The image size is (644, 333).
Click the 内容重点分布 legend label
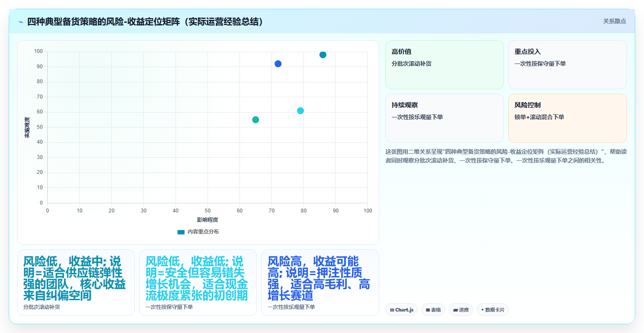203,232
